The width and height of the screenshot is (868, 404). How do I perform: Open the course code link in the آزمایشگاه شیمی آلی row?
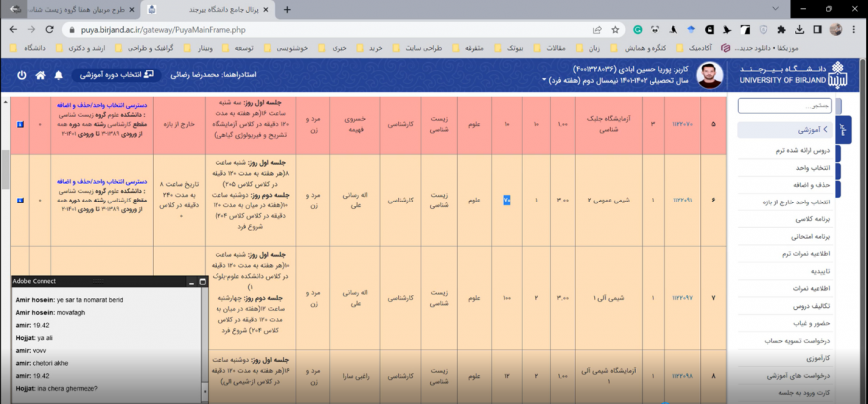[682, 376]
